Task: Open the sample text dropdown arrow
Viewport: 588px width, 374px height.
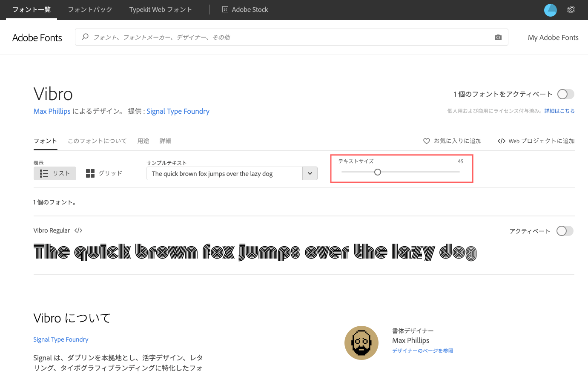Action: 310,173
